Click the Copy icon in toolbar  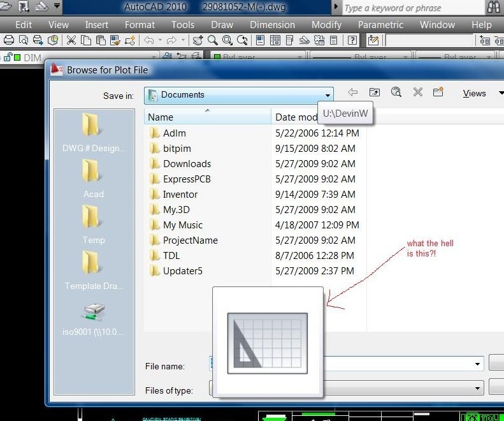pyautogui.click(x=86, y=40)
